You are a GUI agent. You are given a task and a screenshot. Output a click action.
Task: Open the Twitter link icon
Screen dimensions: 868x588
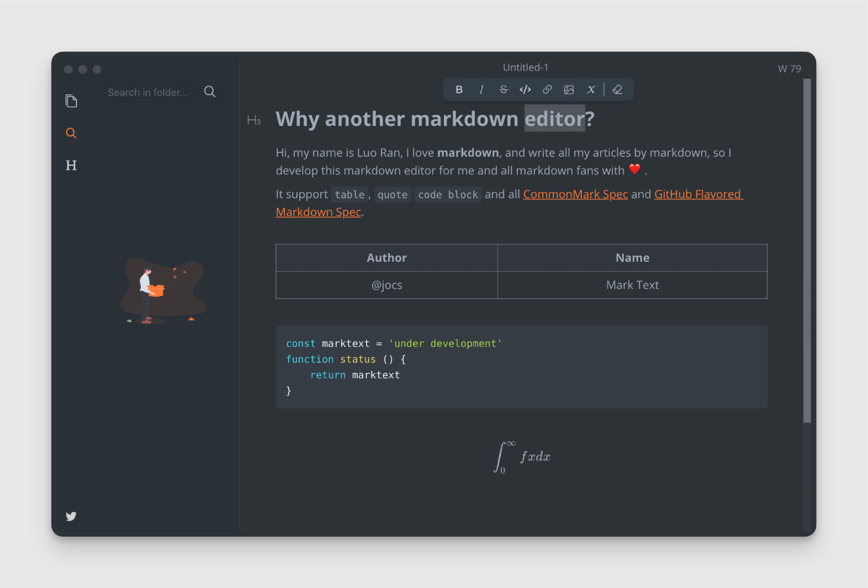click(71, 516)
